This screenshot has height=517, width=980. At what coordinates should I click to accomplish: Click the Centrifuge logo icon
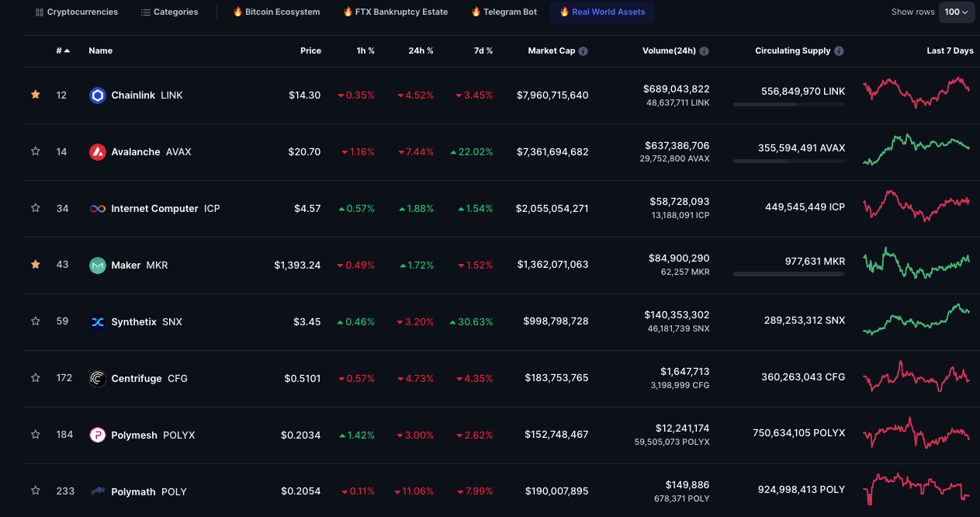(97, 379)
